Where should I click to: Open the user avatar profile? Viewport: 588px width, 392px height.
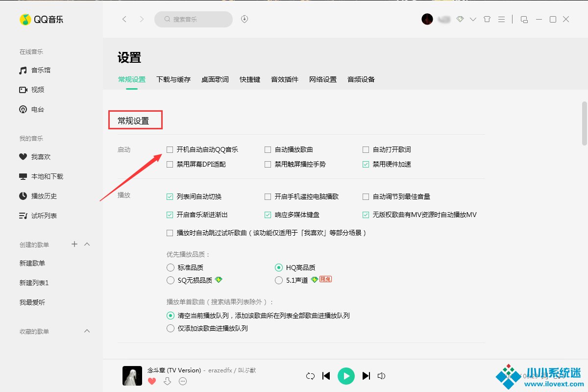click(427, 19)
